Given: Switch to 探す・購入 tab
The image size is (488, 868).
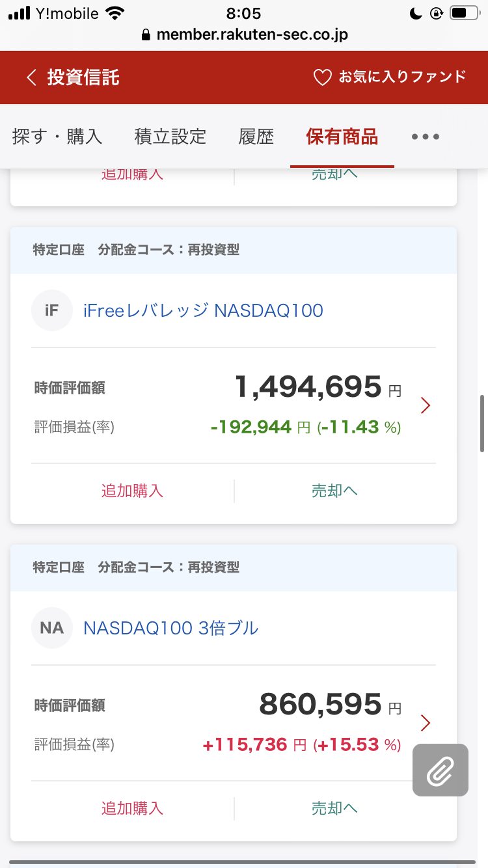Looking at the screenshot, I should (57, 137).
